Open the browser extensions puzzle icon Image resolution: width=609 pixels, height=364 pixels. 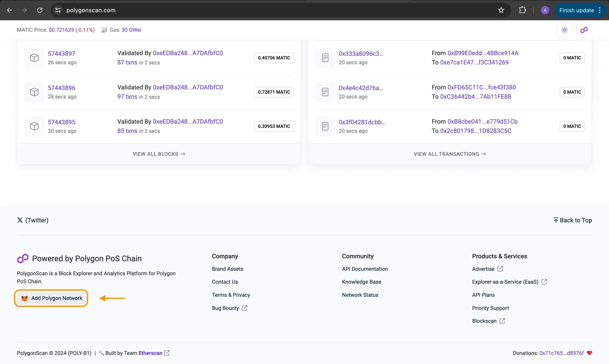click(522, 10)
